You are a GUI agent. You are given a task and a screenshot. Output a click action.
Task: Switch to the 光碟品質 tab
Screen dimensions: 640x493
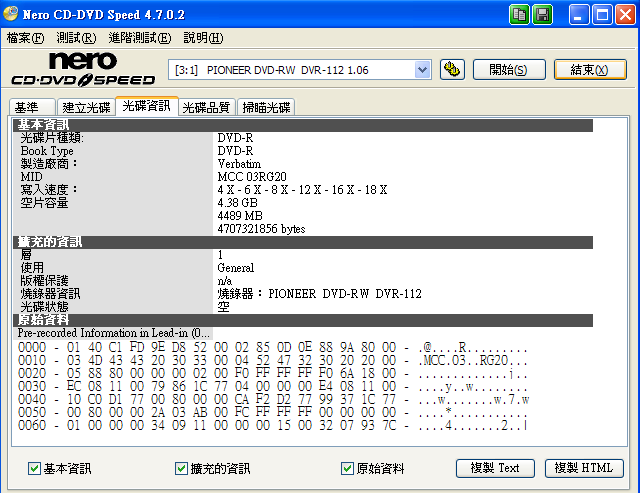[207, 107]
